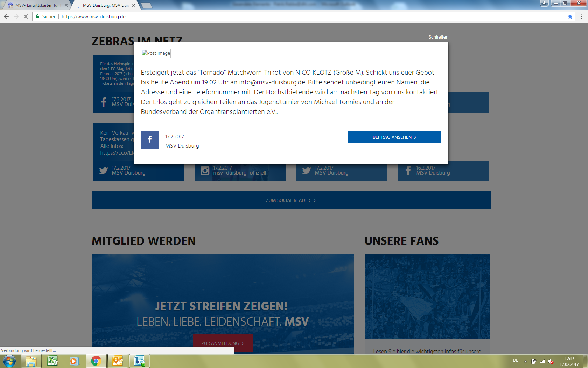Open ZUM SOCIAL READER button

[x=291, y=200]
